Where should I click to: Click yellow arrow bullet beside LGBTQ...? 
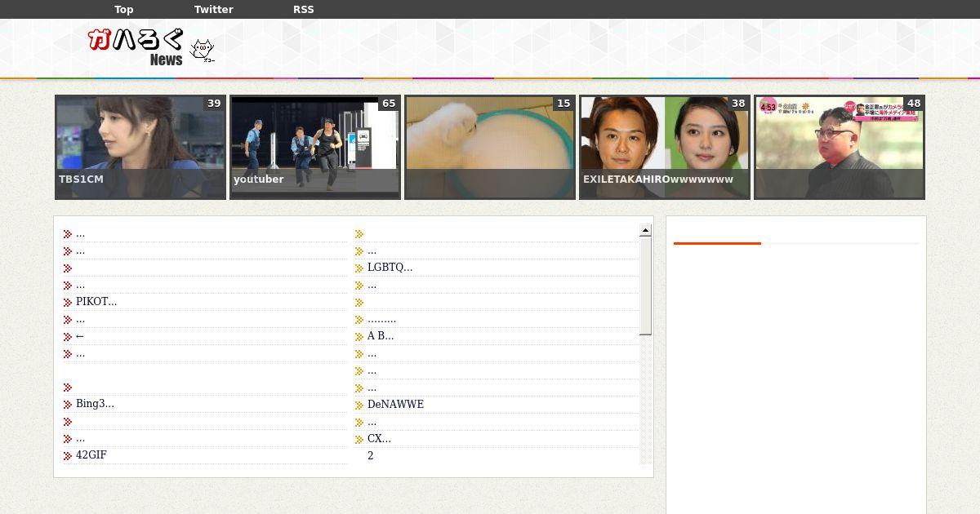click(x=359, y=268)
